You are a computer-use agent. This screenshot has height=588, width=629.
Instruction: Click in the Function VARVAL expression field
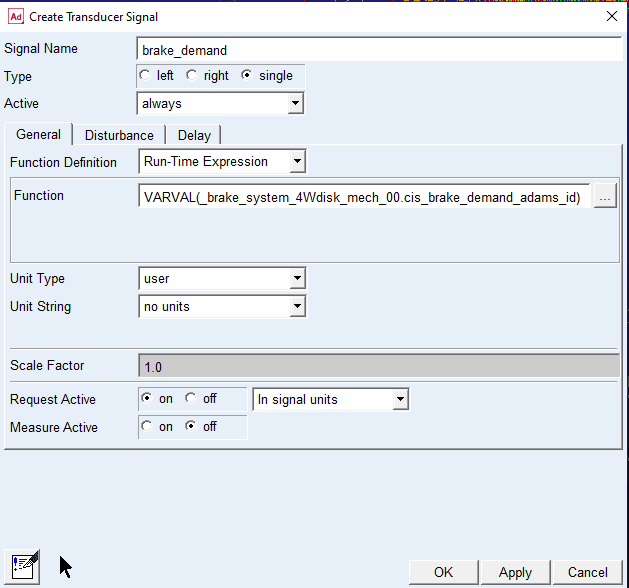[x=364, y=196]
